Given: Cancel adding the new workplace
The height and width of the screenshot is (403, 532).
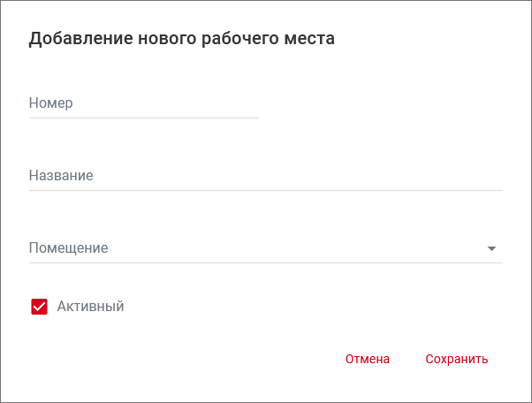Looking at the screenshot, I should [368, 359].
